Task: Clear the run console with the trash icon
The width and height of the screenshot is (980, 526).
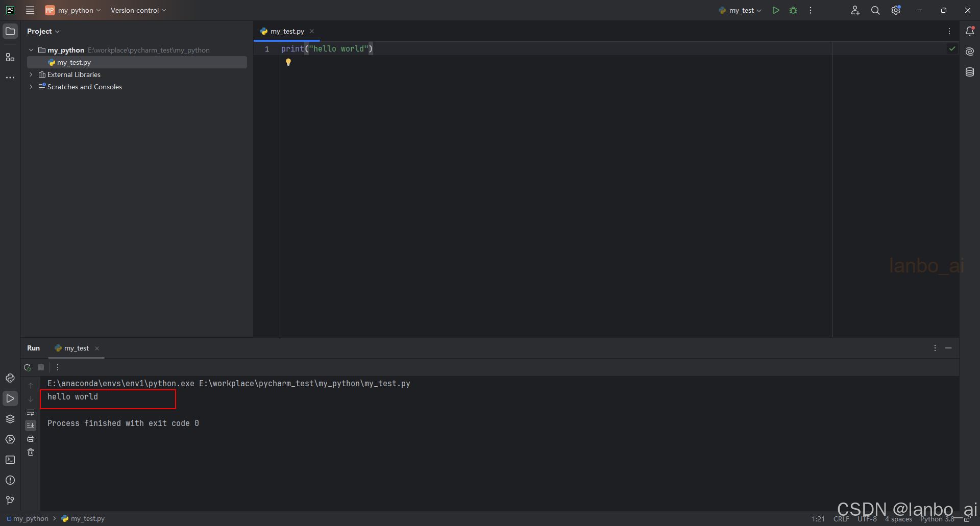Action: tap(31, 452)
